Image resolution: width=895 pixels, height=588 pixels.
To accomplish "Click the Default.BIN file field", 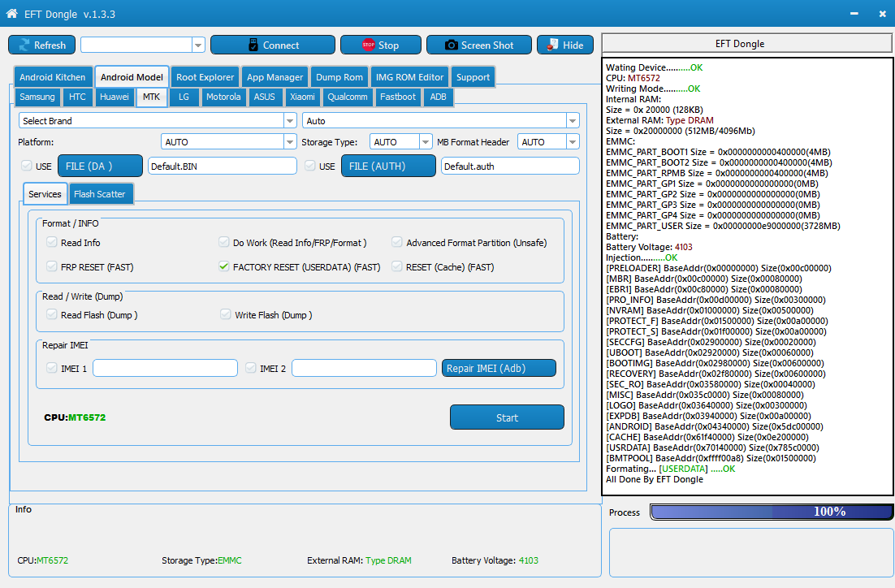I will click(222, 166).
